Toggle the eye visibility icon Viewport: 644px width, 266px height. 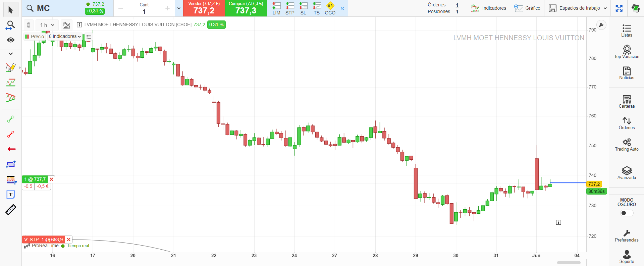11,40
